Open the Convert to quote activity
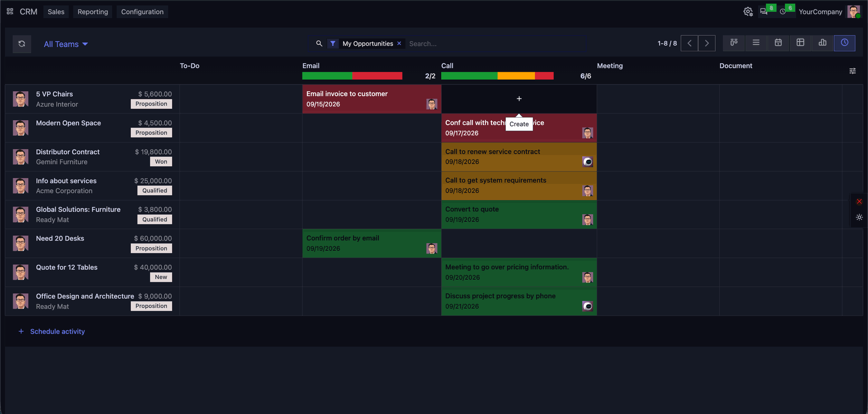Viewport: 868px width, 414px height. click(519, 214)
